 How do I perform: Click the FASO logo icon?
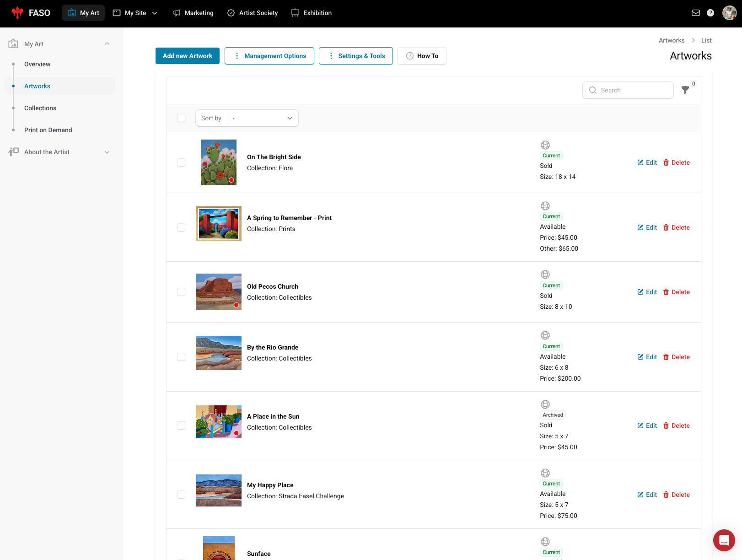[17, 13]
